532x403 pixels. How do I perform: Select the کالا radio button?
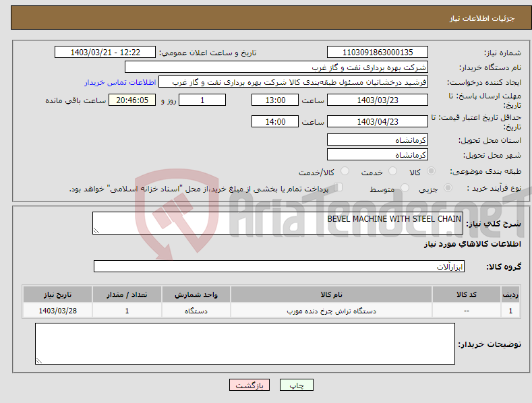pyautogui.click(x=432, y=171)
